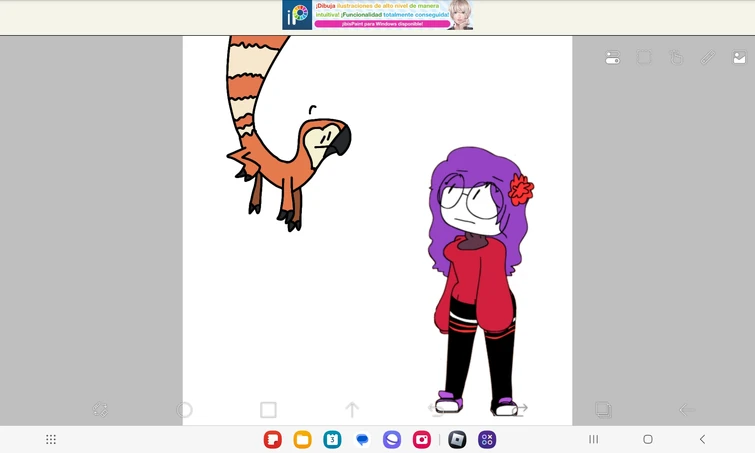Open the ibisPaint for Windows ad banner

click(x=378, y=15)
